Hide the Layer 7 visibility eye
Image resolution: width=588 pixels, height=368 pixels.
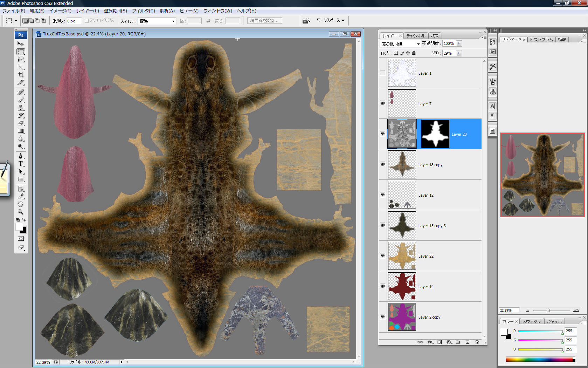point(382,103)
